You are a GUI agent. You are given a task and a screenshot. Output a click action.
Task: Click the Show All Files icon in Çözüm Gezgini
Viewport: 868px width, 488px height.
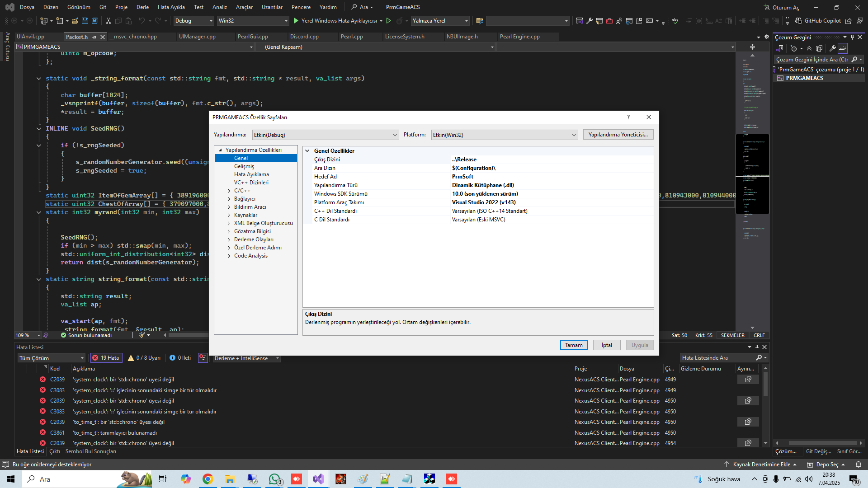coord(819,48)
